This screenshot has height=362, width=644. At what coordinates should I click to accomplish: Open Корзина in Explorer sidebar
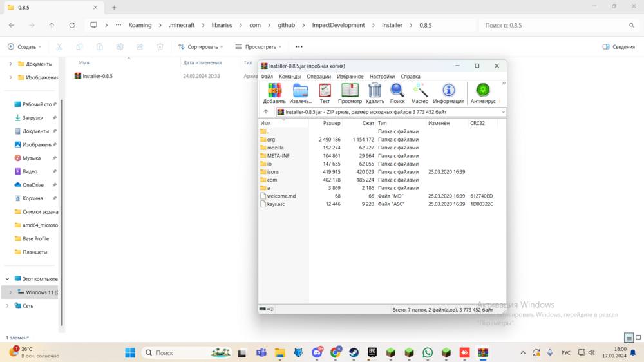click(33, 198)
